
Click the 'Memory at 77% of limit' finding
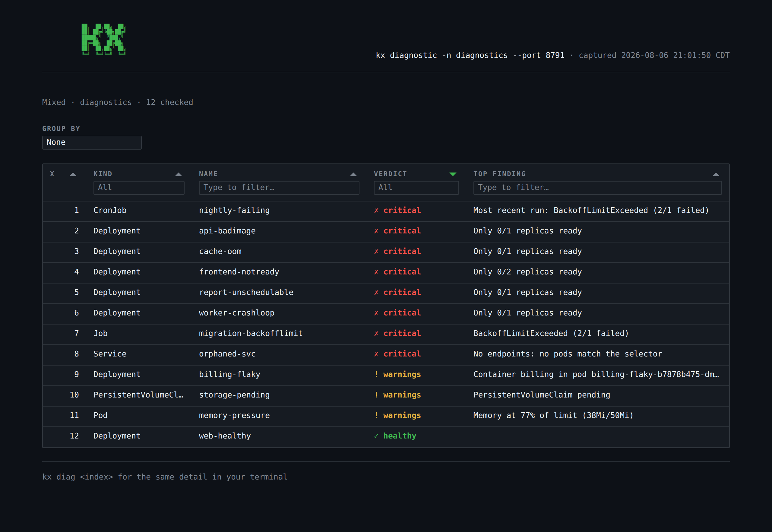coord(553,415)
